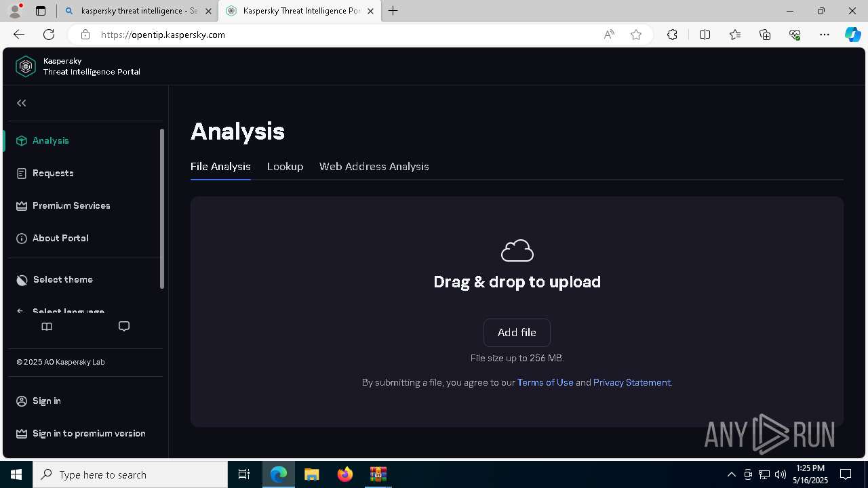Switch to Web Address Analysis tab
Viewport: 868px width, 488px height.
[374, 166]
